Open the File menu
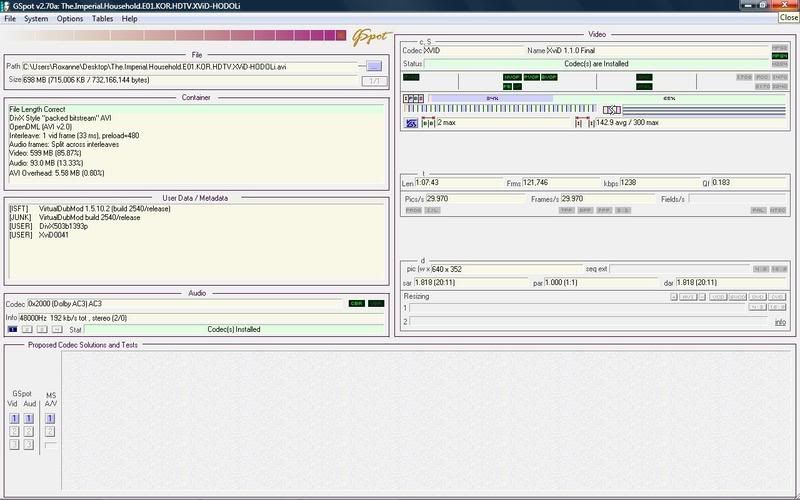Viewport: 800px width, 500px height. [x=10, y=18]
